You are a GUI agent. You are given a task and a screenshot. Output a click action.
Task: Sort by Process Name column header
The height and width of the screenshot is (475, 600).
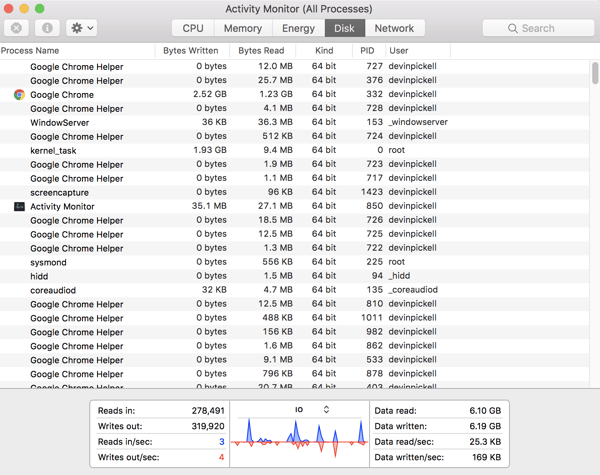click(77, 51)
